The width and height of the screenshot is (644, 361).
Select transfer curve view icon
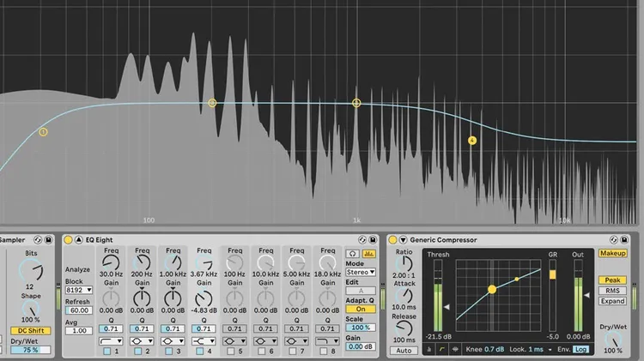pos(442,350)
